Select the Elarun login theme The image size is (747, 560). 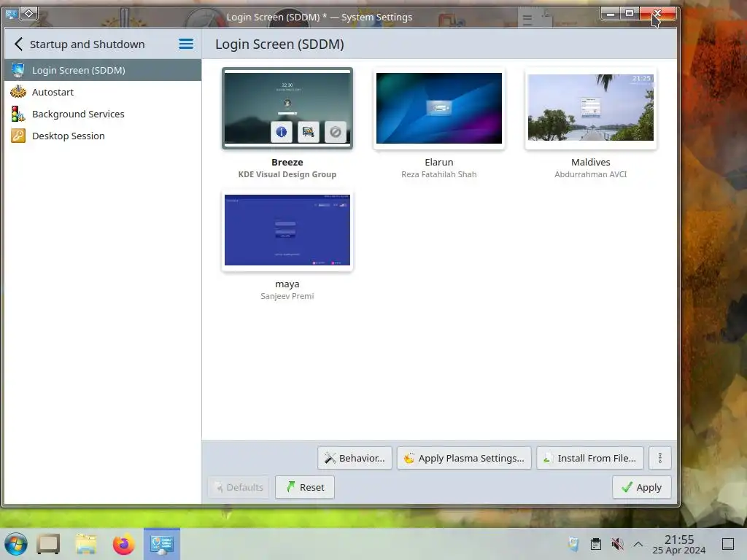(x=438, y=108)
